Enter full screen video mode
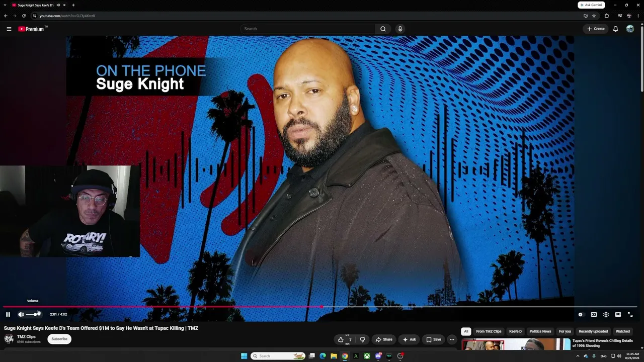Screen dimensions: 644x362 pos(630,314)
